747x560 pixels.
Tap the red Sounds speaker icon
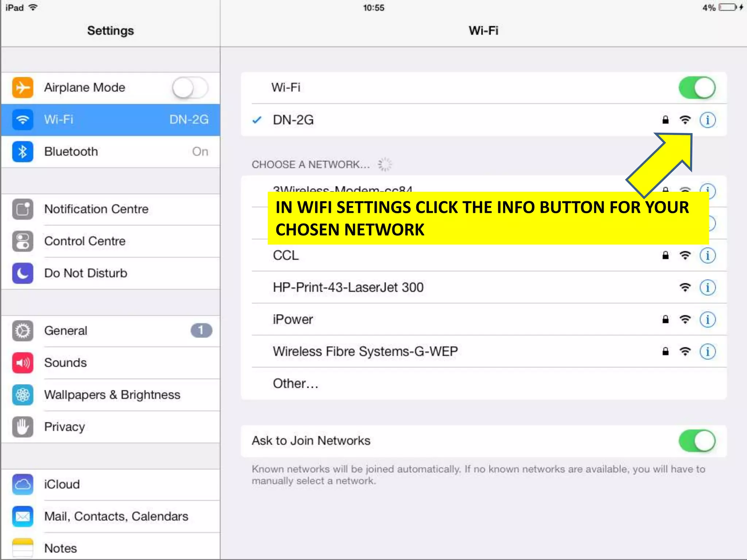pyautogui.click(x=23, y=363)
